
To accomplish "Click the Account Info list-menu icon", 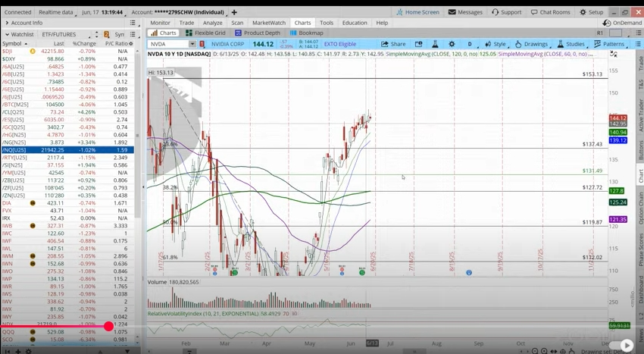I will [133, 23].
